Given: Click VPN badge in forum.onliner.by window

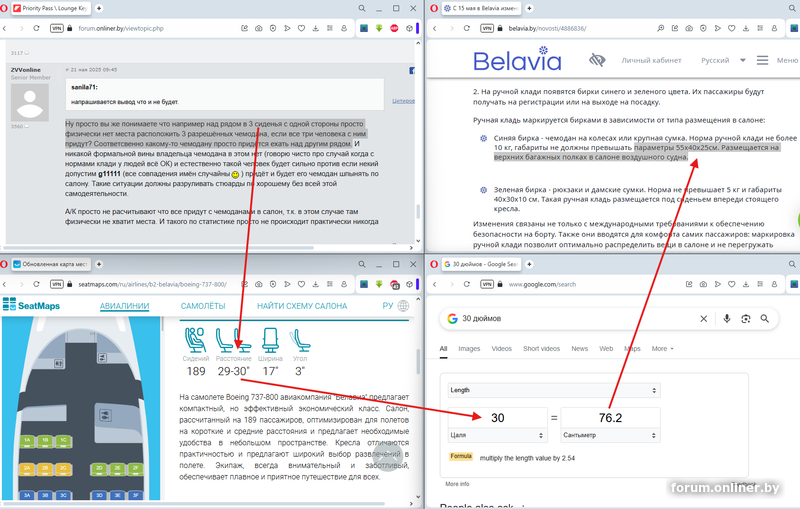Looking at the screenshot, I should point(57,29).
